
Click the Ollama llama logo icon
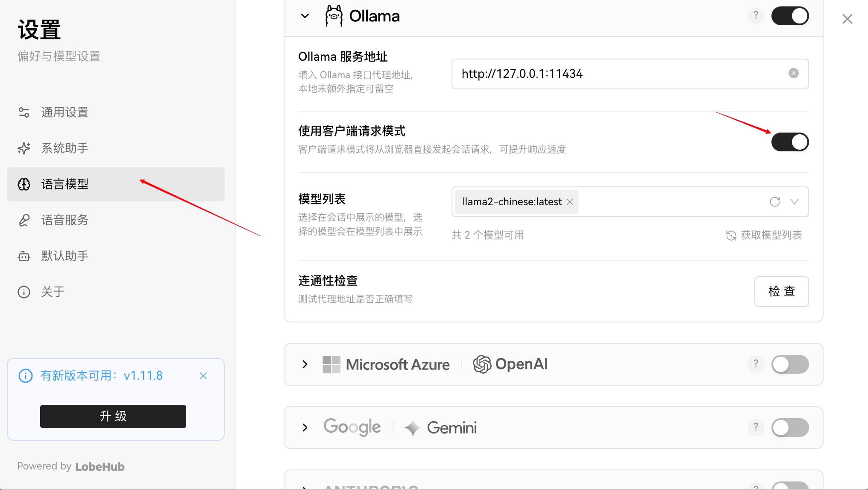tap(334, 16)
